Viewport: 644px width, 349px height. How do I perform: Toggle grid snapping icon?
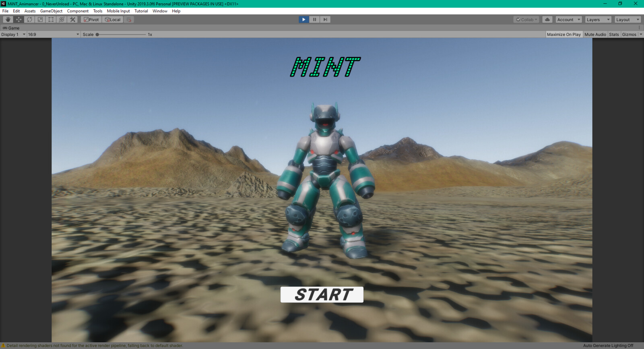click(x=129, y=19)
